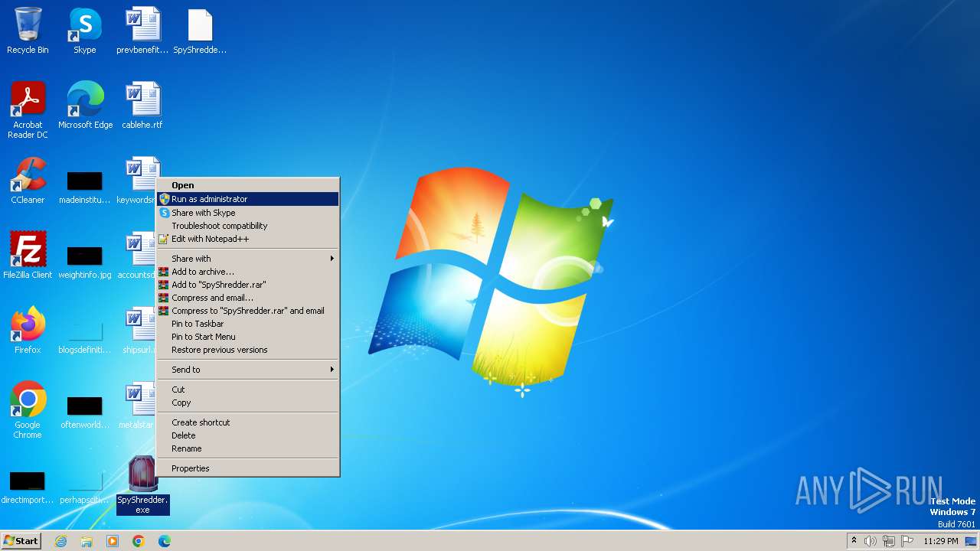Choose Add to "SpyShredder.rar"
Image resolution: width=980 pixels, height=551 pixels.
click(x=248, y=285)
